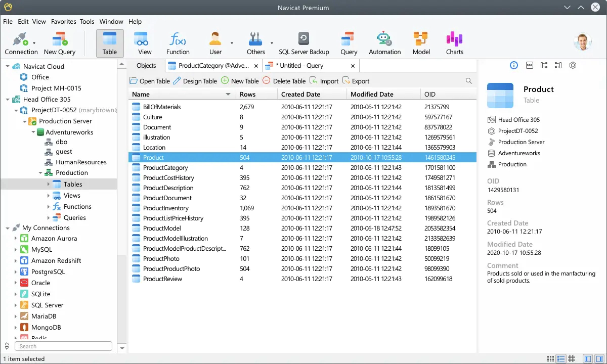Toggle the left navigation pane
The width and height of the screenshot is (607, 364).
587,358
